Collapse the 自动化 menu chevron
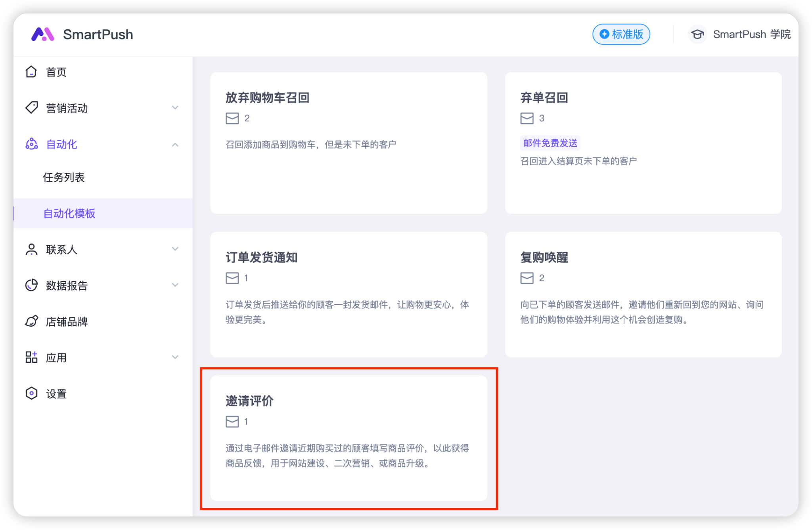Screen dimensions: 812x530 (x=175, y=145)
